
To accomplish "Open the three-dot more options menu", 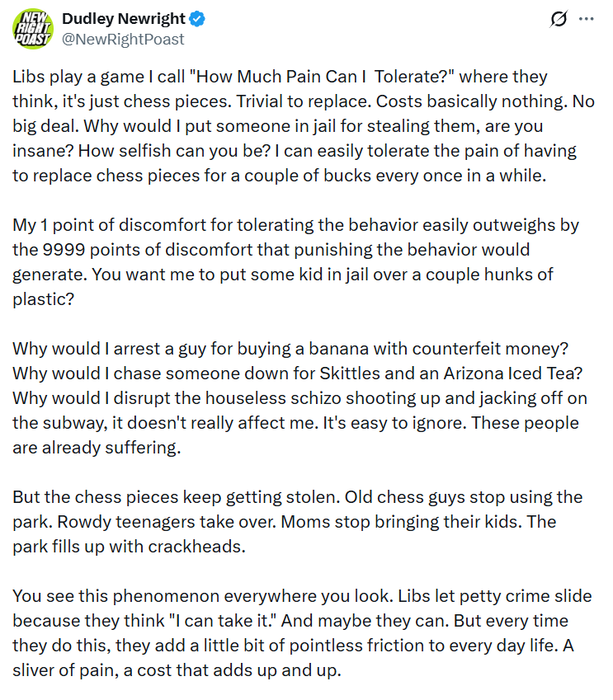I will point(587,19).
